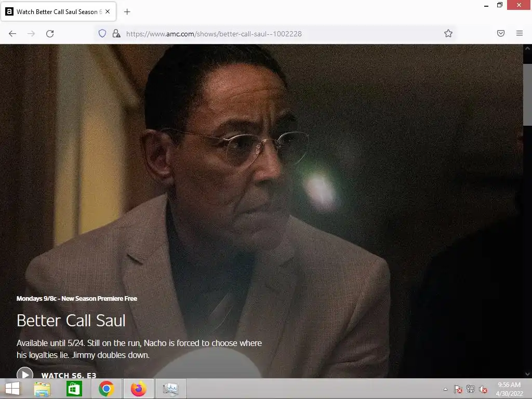Open the Save to Pocket icon
This screenshot has width=532, height=399.
[x=501, y=33]
